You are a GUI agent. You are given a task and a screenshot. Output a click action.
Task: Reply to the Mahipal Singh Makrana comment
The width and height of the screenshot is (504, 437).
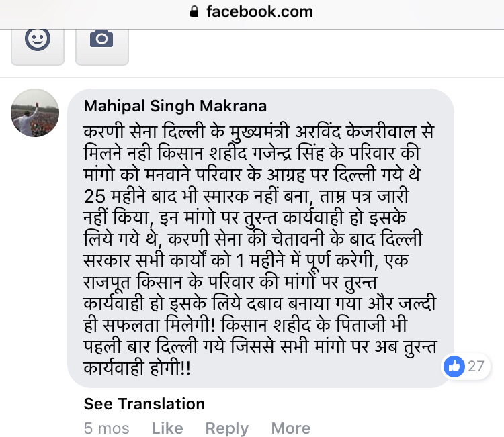tap(226, 428)
